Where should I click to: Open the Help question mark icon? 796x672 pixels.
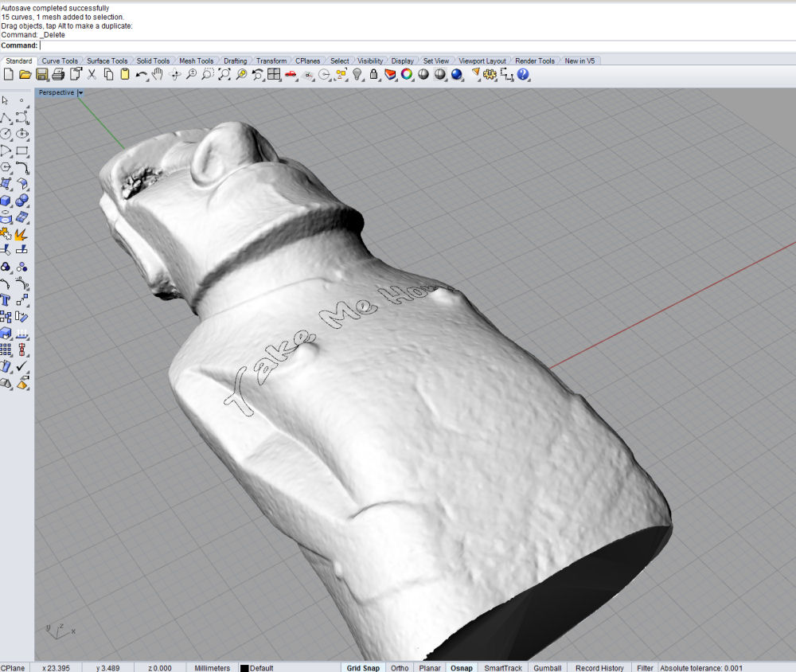(523, 74)
